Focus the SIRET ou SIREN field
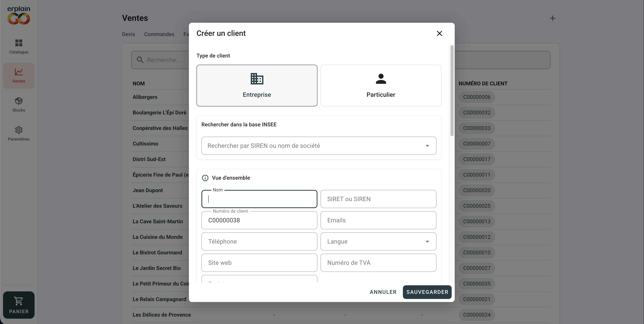644x324 pixels. point(378,199)
